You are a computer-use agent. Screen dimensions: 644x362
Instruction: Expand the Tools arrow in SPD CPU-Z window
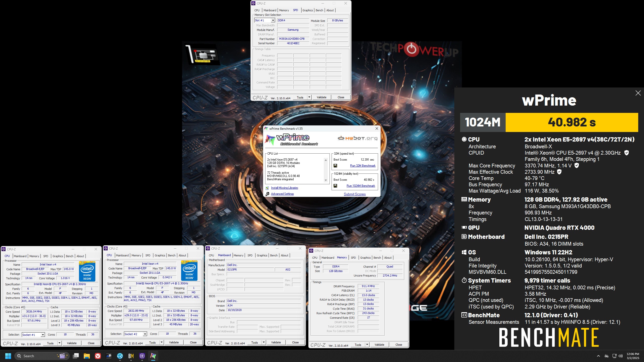pyautogui.click(x=309, y=97)
